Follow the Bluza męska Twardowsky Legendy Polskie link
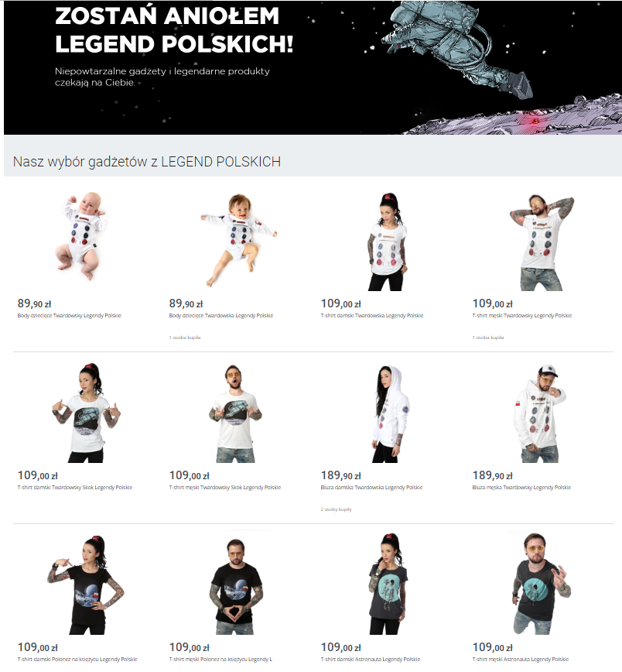The width and height of the screenshot is (622, 672). [x=521, y=487]
